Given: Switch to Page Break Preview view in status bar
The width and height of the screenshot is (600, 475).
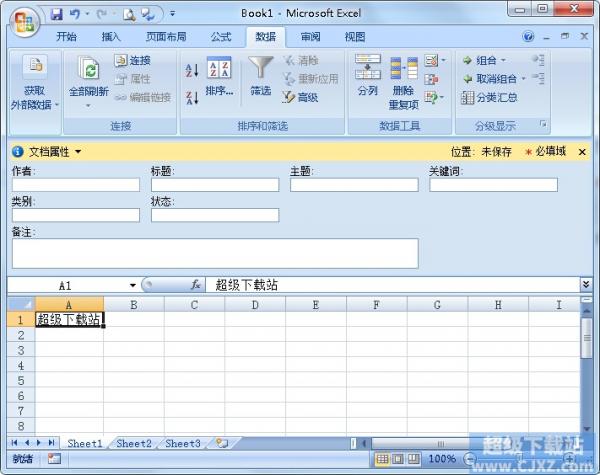Looking at the screenshot, I should [413, 459].
